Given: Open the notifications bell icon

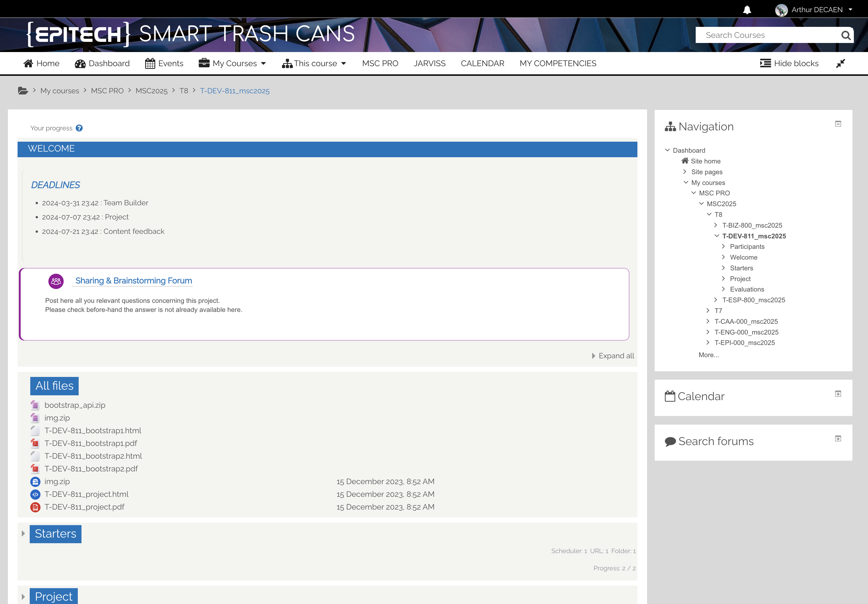Looking at the screenshot, I should 747,10.
